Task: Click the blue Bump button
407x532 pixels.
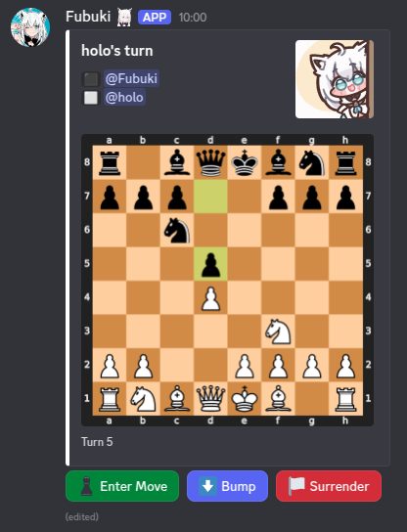Action: click(x=227, y=486)
